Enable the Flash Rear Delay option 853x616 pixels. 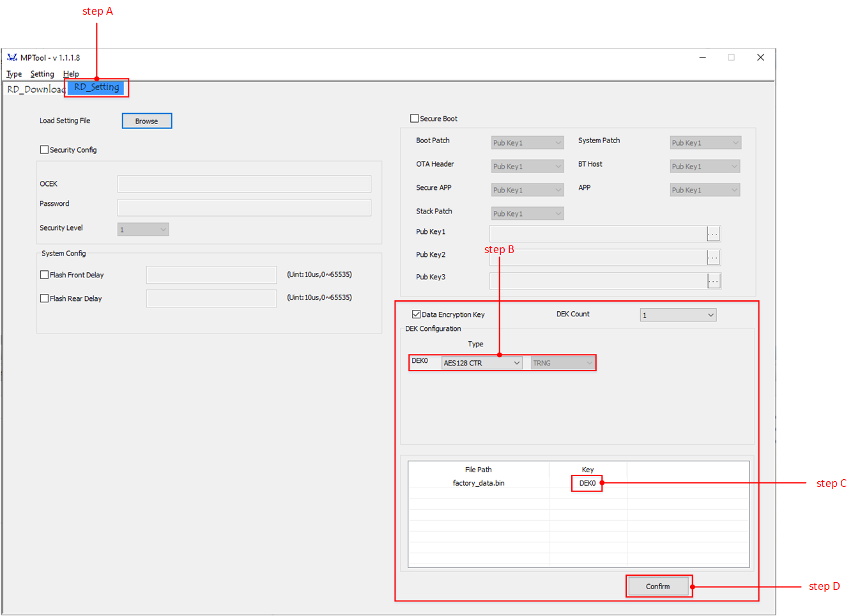pos(44,298)
